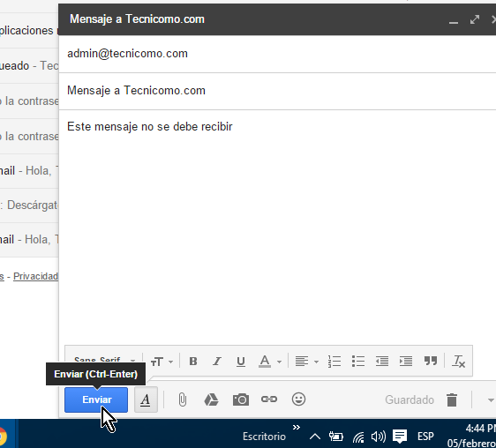
Task: Insert a bulleted list
Action: pos(358,362)
